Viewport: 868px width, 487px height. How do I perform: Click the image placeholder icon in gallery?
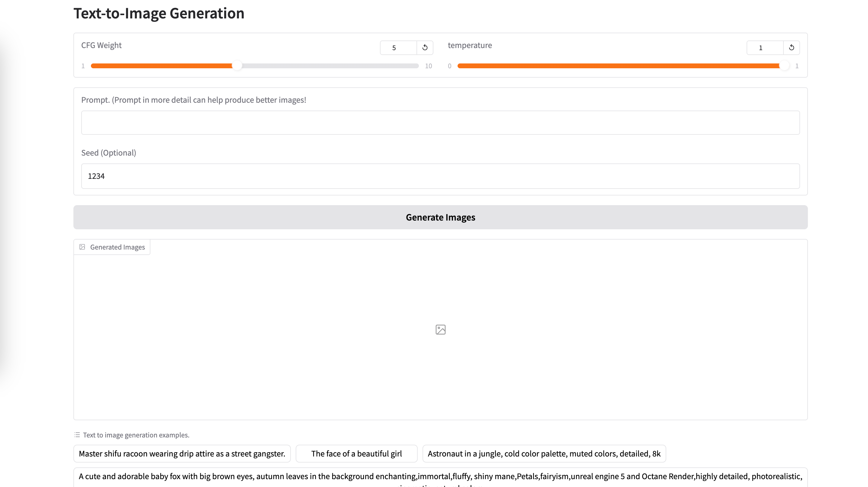[x=440, y=330]
